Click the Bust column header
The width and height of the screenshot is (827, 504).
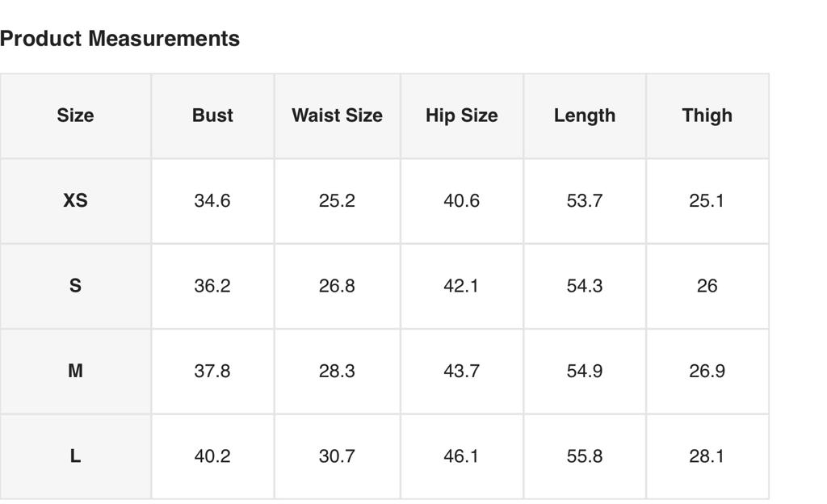click(212, 115)
